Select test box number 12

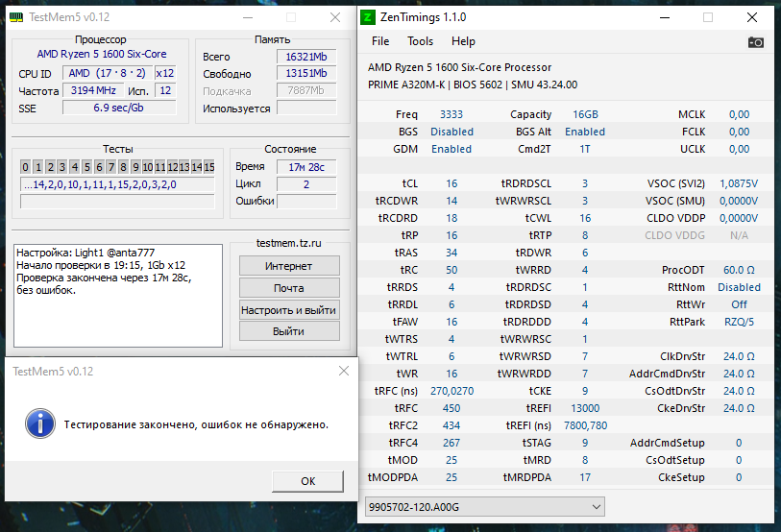(172, 167)
